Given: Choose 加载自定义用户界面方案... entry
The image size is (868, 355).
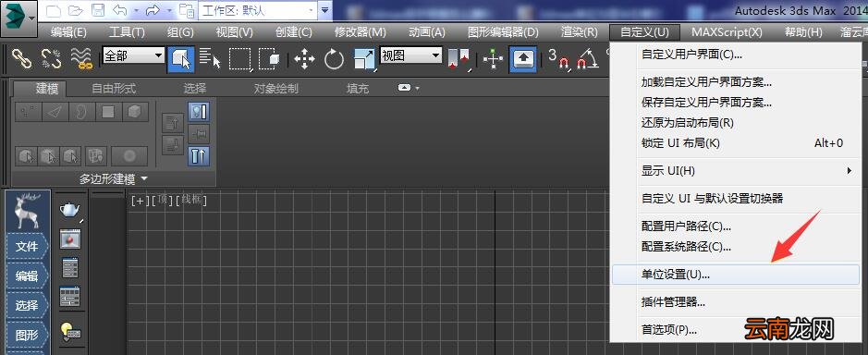Looking at the screenshot, I should pos(736,82).
